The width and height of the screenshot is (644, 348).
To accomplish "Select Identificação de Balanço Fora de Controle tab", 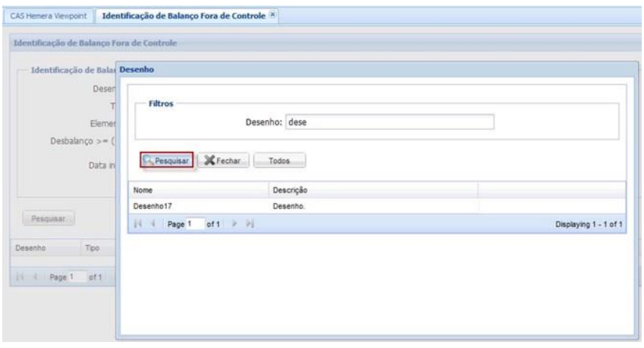I will point(183,15).
